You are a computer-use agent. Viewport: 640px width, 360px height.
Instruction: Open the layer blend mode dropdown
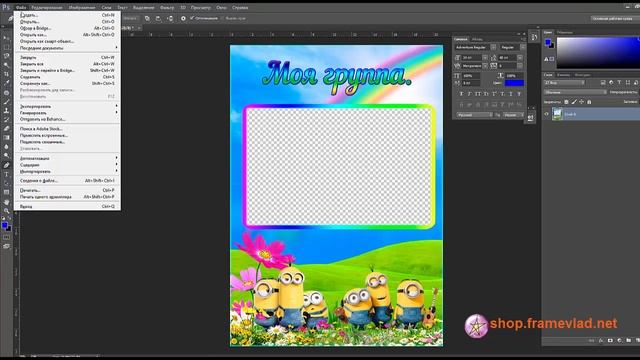pos(575,92)
